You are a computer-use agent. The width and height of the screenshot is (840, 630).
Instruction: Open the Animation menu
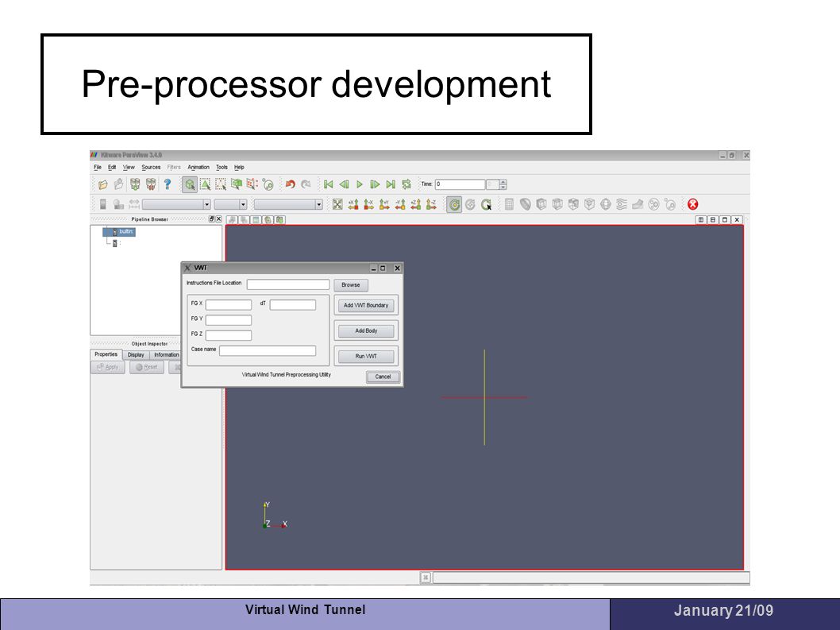pos(198,168)
